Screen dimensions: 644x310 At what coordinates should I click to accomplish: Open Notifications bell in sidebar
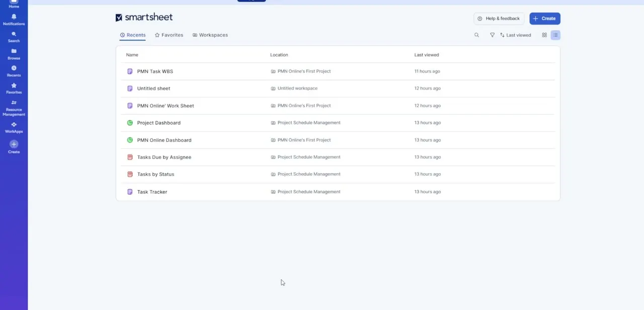(14, 20)
